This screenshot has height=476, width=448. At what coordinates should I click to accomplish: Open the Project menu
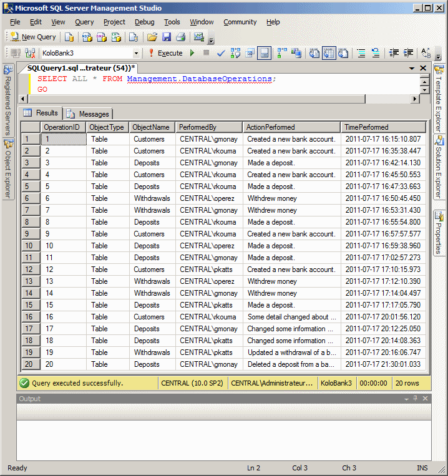[114, 22]
